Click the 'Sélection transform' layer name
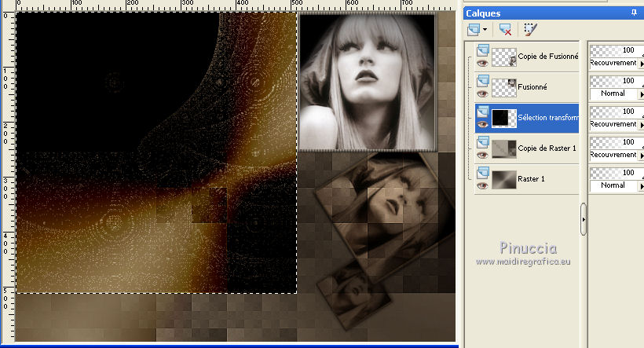This screenshot has width=644, height=348. pos(548,118)
